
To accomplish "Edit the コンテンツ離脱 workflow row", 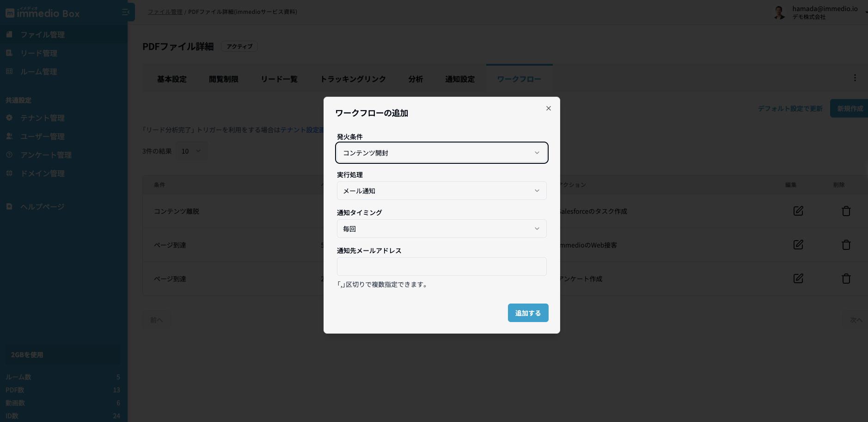I will [798, 211].
